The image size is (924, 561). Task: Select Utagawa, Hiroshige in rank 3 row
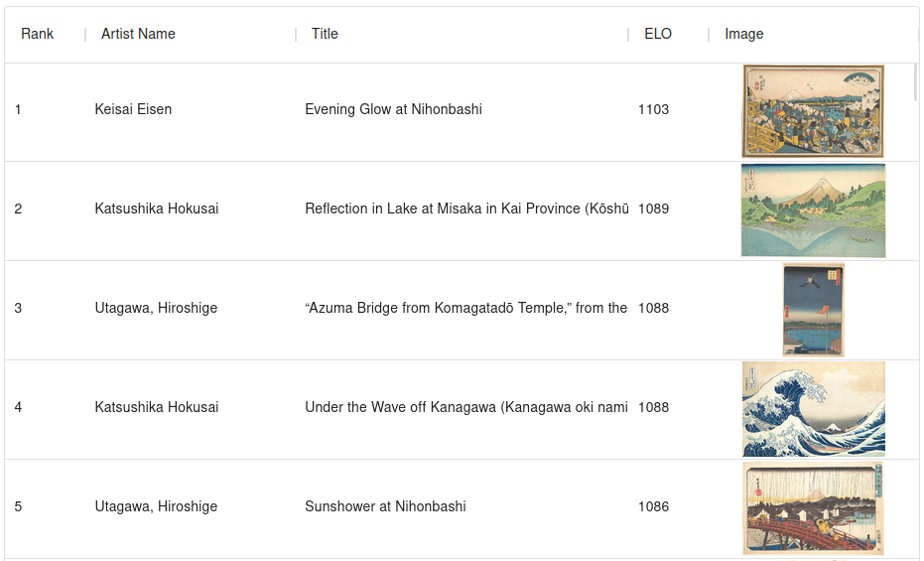click(x=156, y=308)
